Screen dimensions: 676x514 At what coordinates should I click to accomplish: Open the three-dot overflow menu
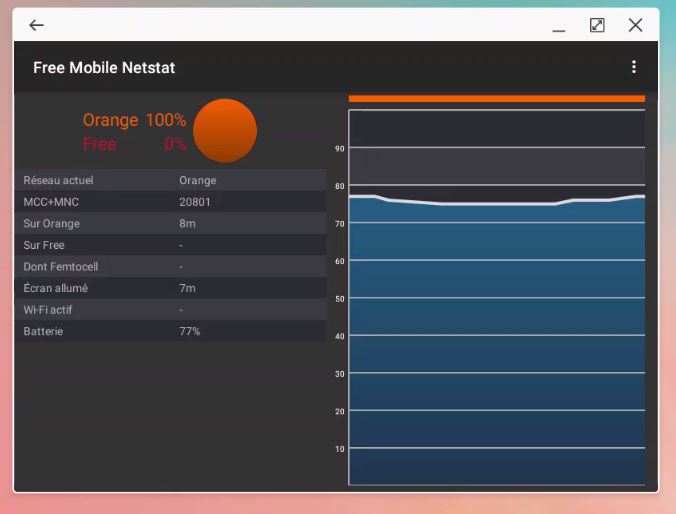633,67
